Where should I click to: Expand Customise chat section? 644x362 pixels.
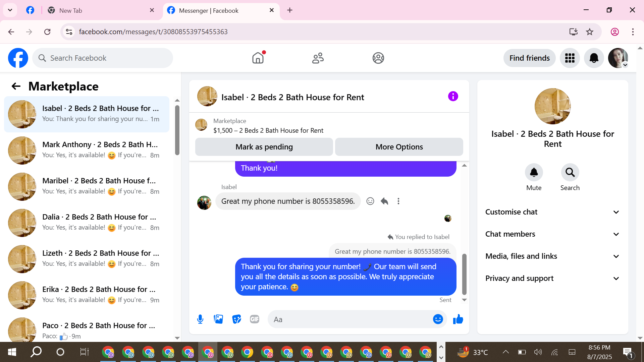(x=552, y=212)
